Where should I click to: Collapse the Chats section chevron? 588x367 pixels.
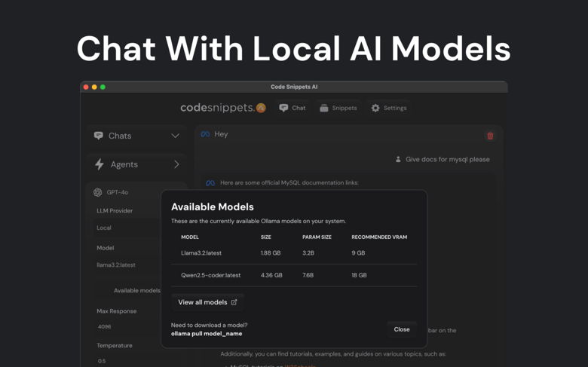(x=175, y=136)
